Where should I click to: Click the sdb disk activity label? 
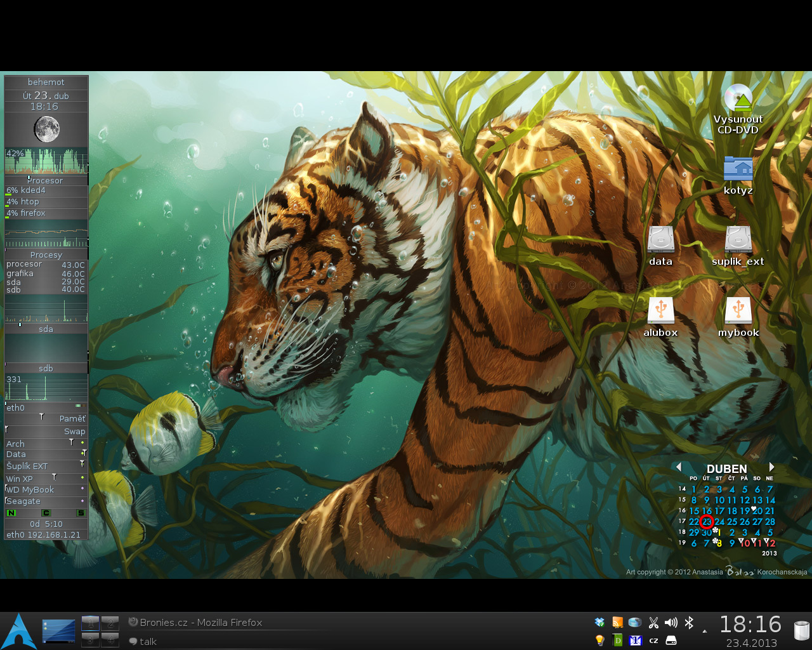[x=46, y=368]
